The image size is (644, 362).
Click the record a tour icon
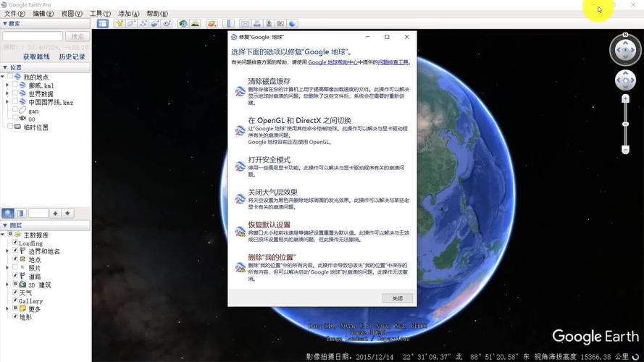167,23
